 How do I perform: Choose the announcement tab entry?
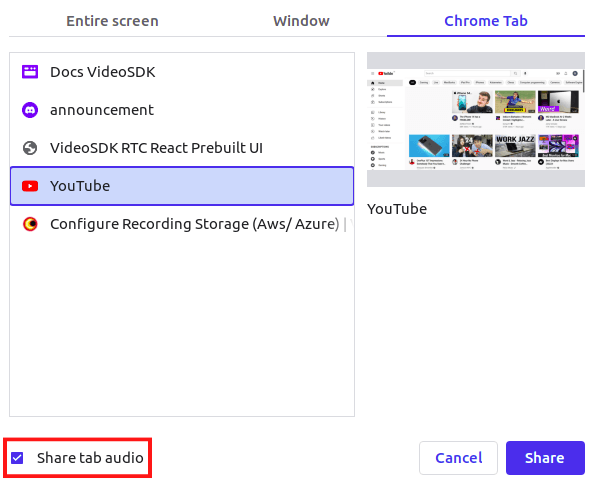(182, 110)
